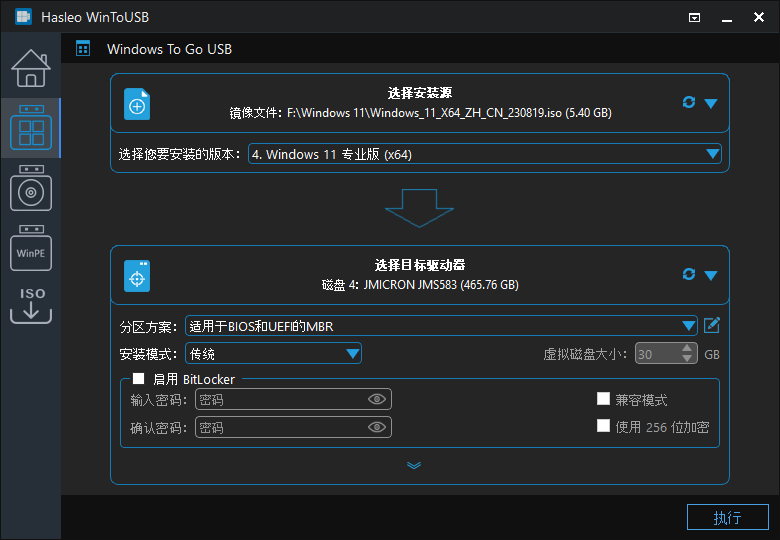Click the Windows To Go USB header icon
This screenshot has width=780, height=540.
pos(83,49)
